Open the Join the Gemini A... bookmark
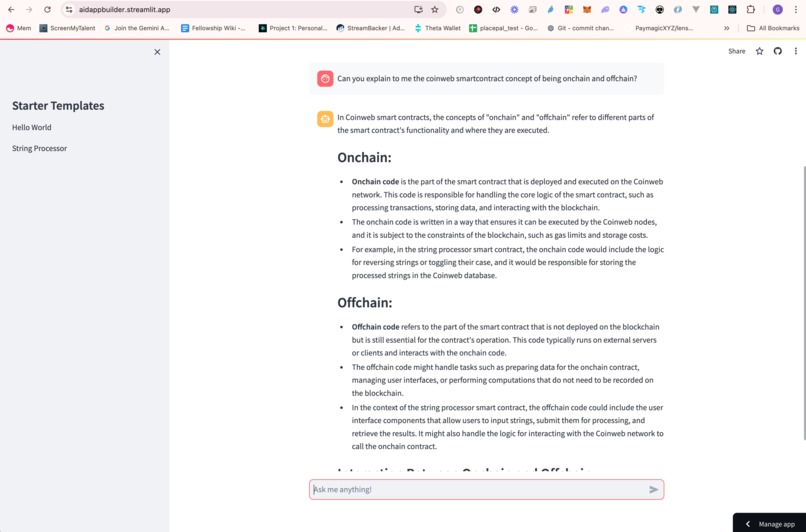 (x=137, y=28)
